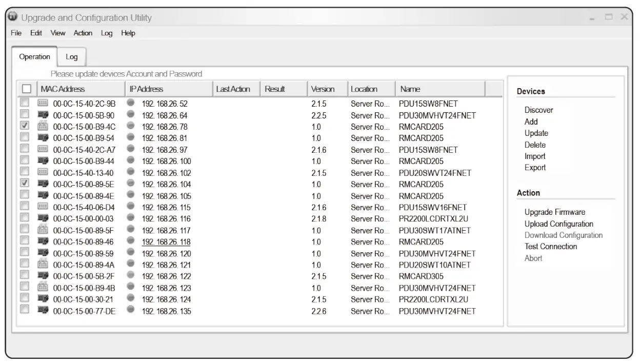640x364 pixels.
Task: Click Upgrade Firmware action
Action: click(554, 212)
